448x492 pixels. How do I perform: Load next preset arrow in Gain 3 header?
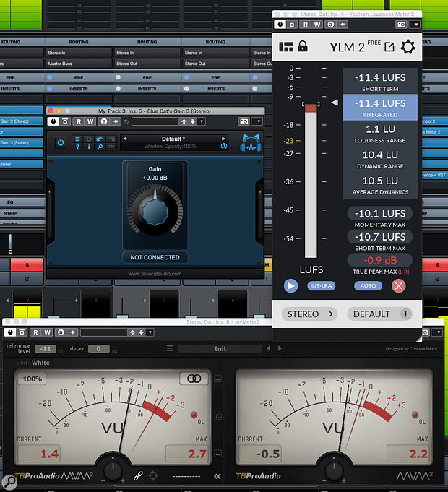point(193,121)
